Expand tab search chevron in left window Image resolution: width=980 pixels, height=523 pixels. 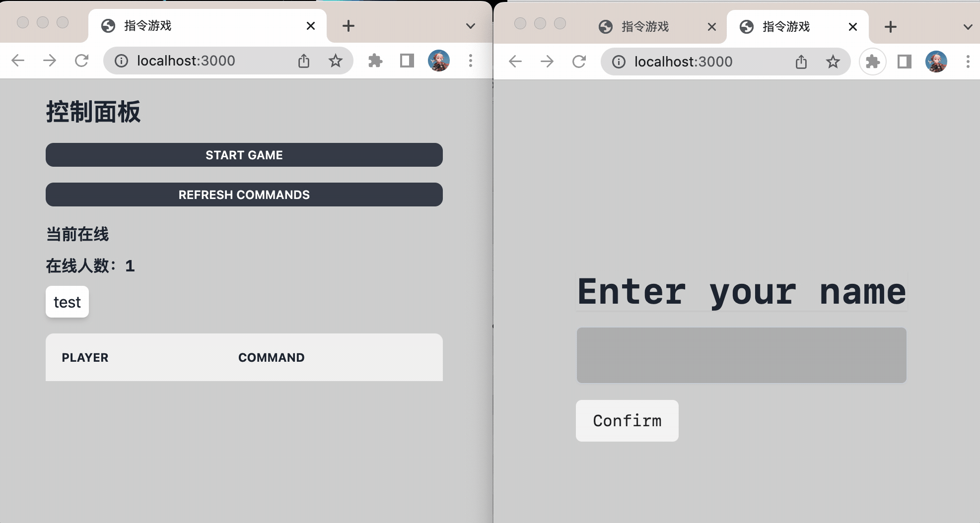(470, 26)
